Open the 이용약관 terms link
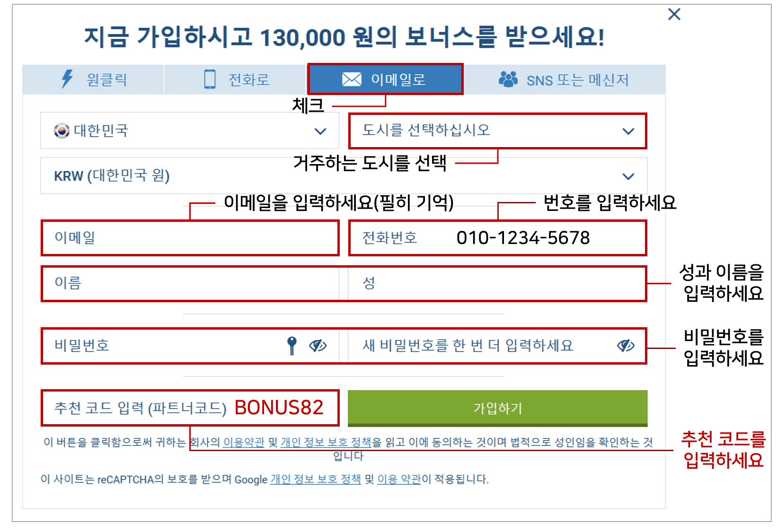 point(244,442)
